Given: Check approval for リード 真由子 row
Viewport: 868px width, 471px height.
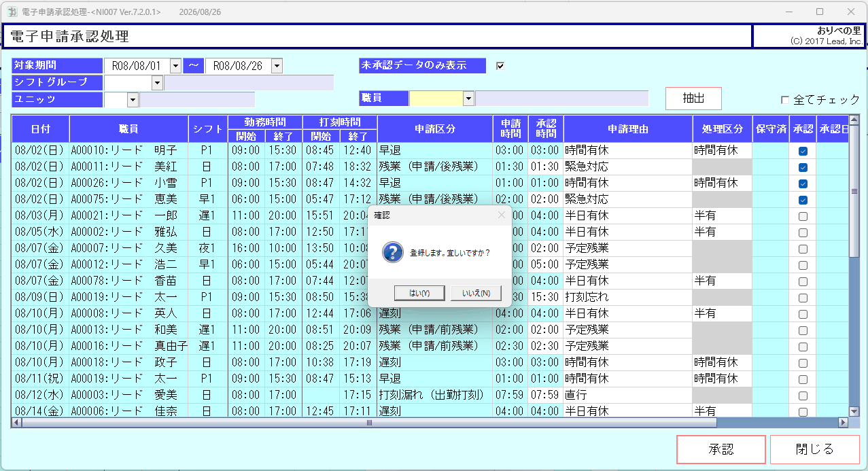Looking at the screenshot, I should pos(803,347).
